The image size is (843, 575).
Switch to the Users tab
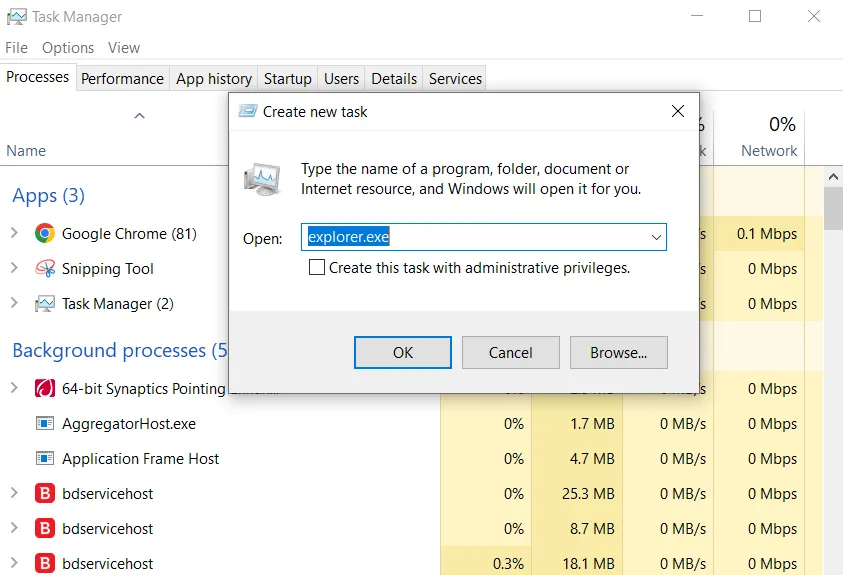coord(341,78)
